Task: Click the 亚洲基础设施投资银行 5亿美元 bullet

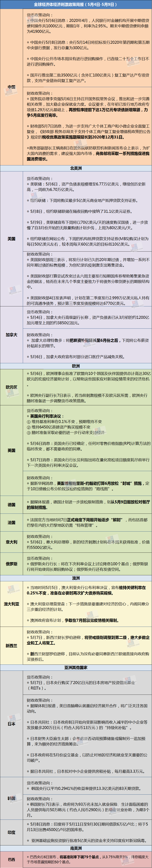Action: pos(86,840)
